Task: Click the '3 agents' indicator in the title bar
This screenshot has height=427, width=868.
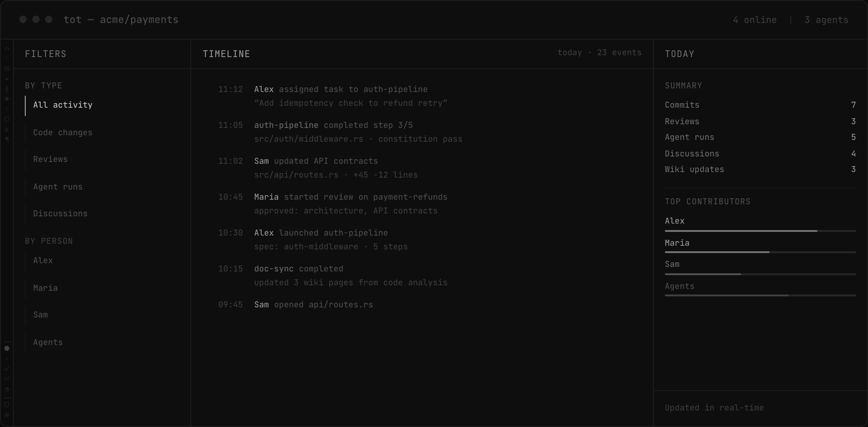Action: point(826,20)
